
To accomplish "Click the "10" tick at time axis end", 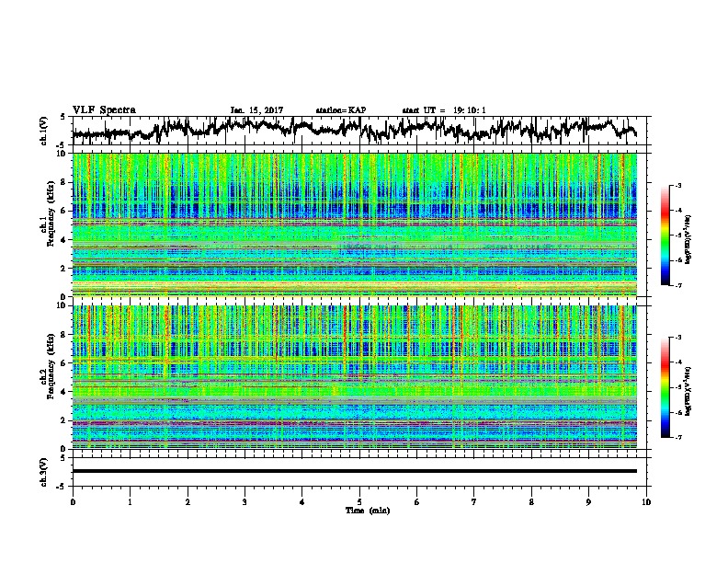I will (646, 502).
